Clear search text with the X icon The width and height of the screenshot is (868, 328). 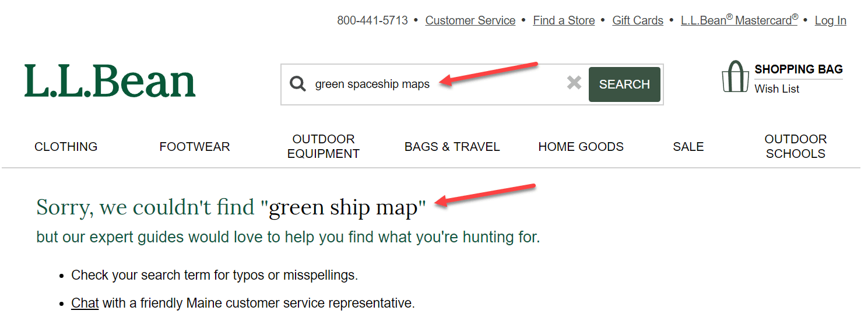(574, 83)
